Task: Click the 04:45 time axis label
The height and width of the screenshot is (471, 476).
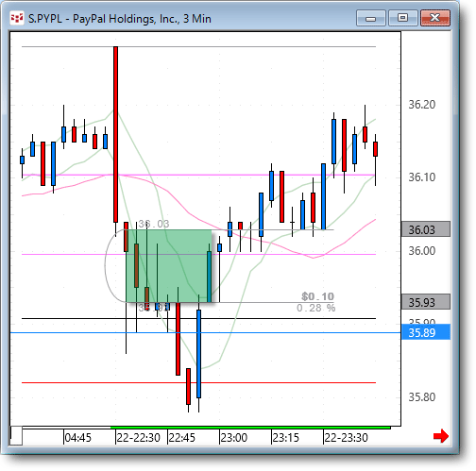Action: click(x=77, y=438)
